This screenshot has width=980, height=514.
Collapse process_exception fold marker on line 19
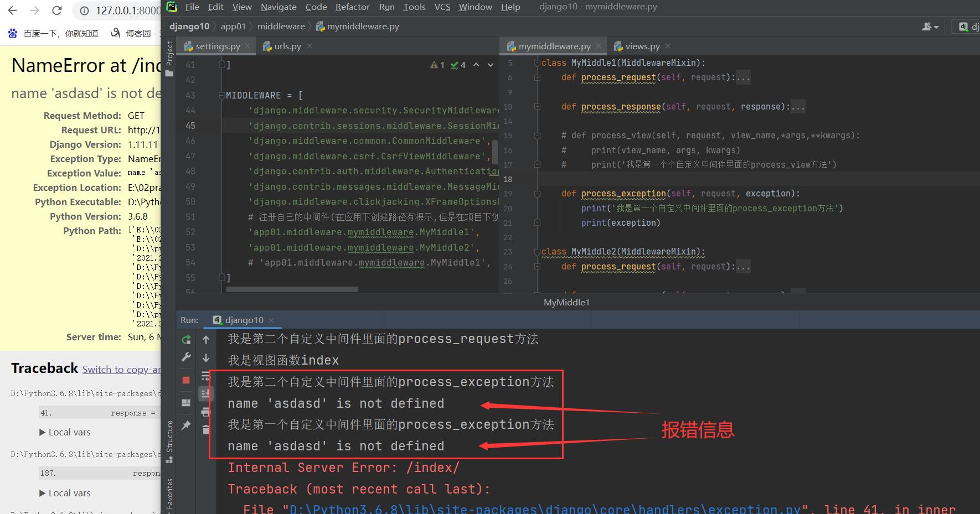point(537,194)
